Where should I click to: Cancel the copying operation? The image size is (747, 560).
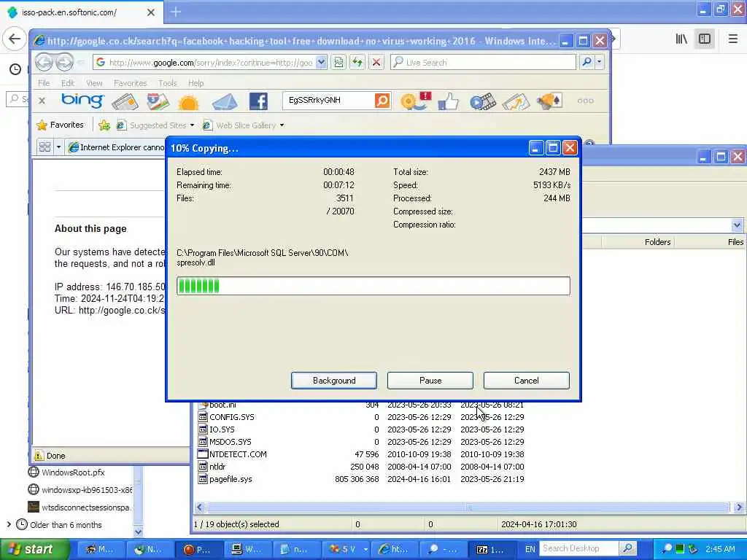coord(527,381)
